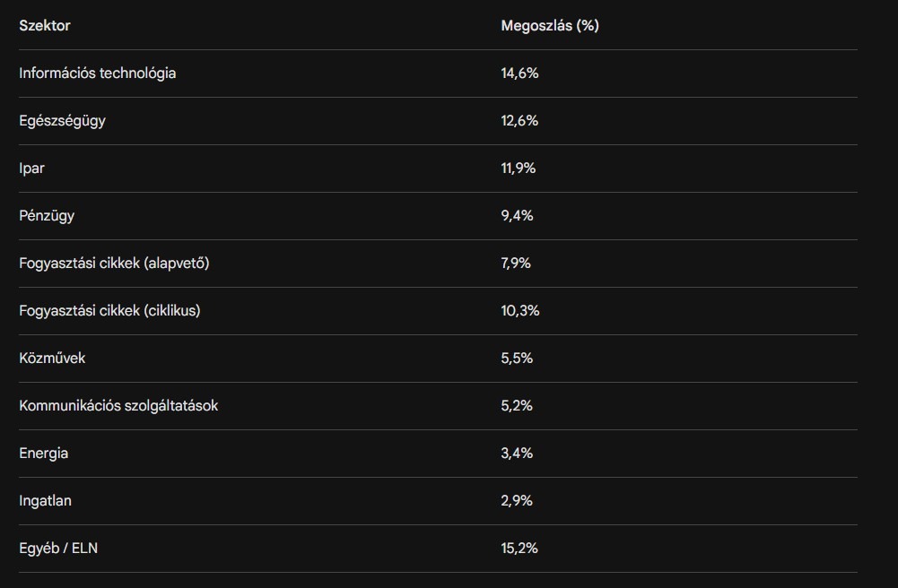Select Fogyasztási cikkek (alapvető) label
Screen dimensions: 898x588
click(x=114, y=264)
